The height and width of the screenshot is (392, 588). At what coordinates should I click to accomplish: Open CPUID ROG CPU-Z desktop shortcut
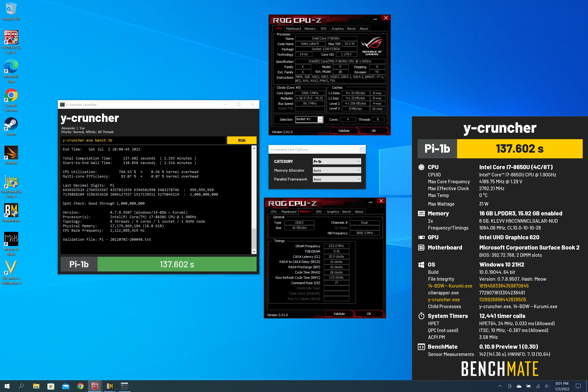tap(11, 42)
